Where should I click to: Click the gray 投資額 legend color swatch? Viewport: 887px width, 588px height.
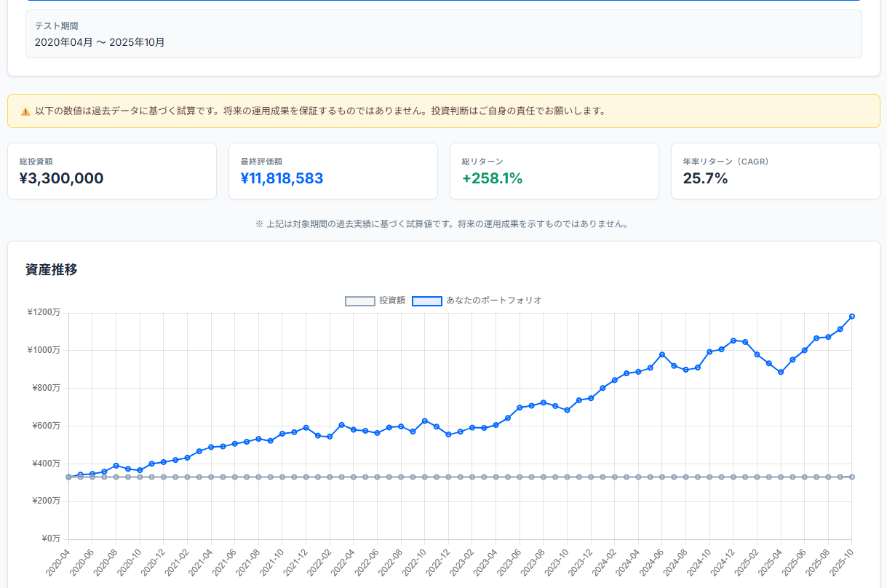coord(359,301)
